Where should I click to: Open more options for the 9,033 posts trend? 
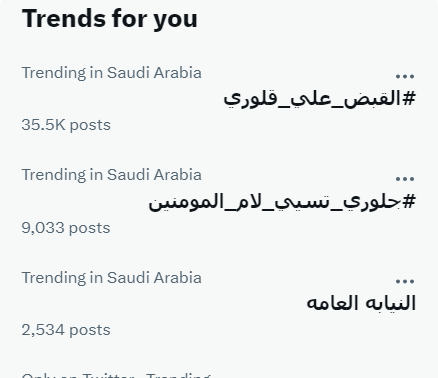(405, 179)
